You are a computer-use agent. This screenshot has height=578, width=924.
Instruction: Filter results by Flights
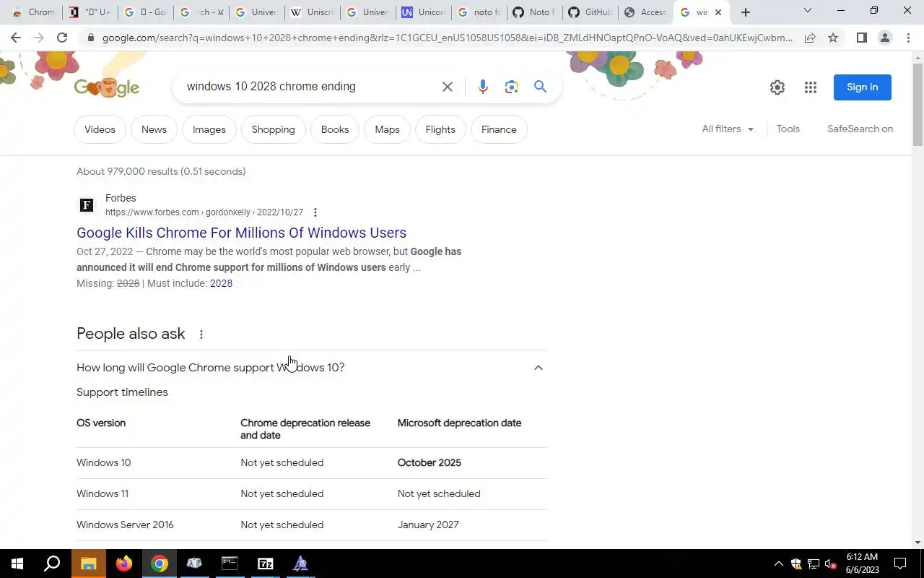pyautogui.click(x=440, y=129)
